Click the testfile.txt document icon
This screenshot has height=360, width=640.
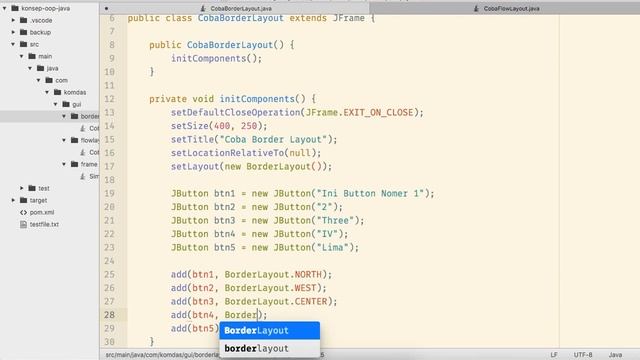(x=24, y=224)
